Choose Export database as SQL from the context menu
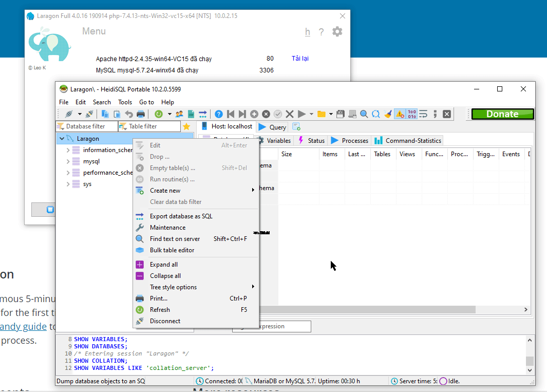The width and height of the screenshot is (547, 392). (196, 216)
